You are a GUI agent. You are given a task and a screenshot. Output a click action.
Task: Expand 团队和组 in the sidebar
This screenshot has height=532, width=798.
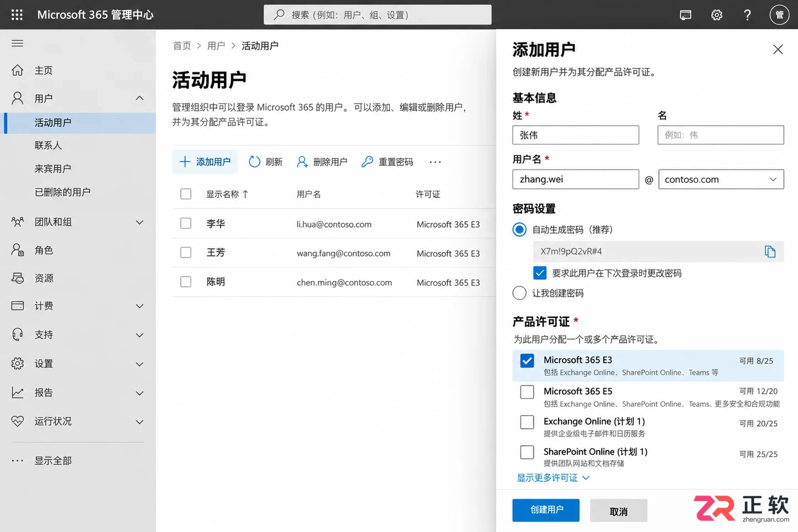pos(140,222)
